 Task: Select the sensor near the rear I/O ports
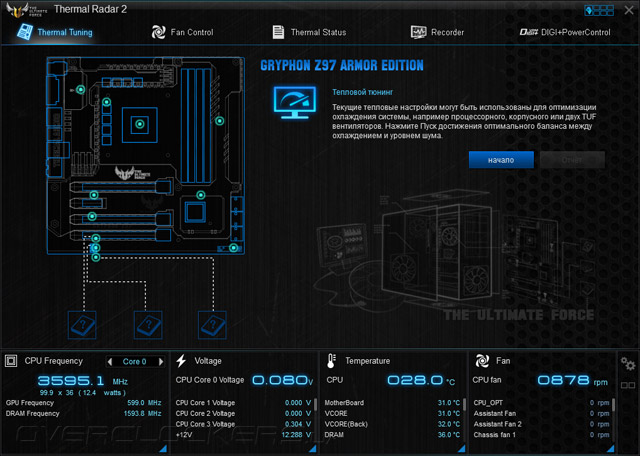[x=81, y=89]
